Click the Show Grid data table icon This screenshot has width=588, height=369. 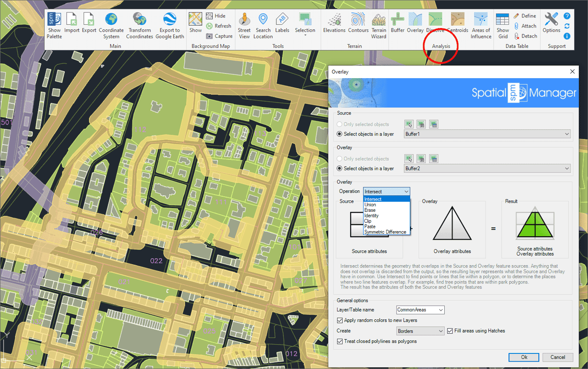pyautogui.click(x=503, y=20)
